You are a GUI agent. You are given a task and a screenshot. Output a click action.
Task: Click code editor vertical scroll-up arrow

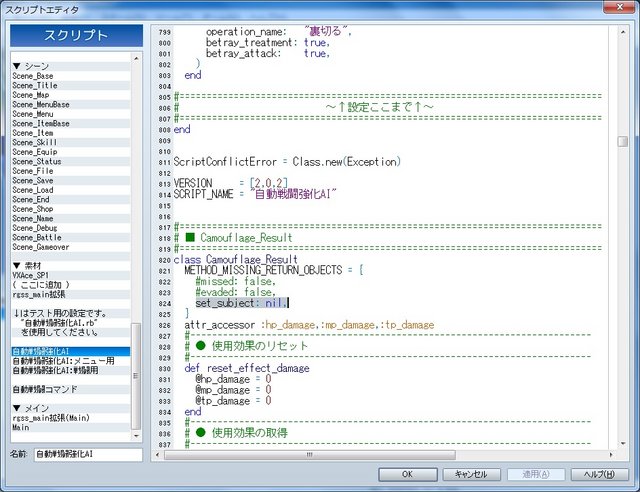(622, 32)
